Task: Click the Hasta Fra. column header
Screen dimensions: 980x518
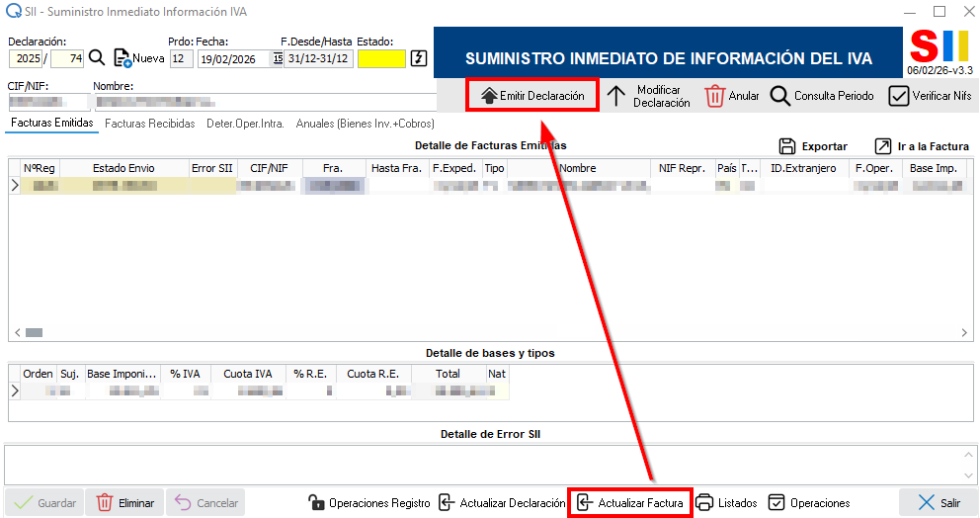Action: point(397,168)
